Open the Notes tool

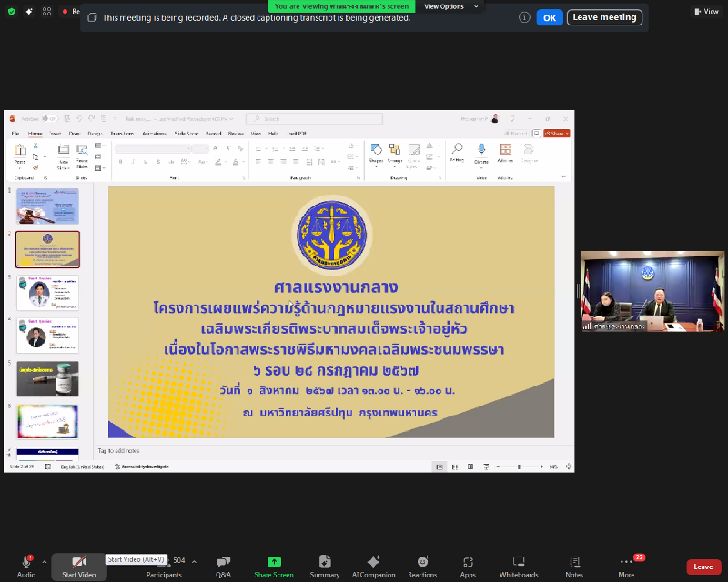574,567
